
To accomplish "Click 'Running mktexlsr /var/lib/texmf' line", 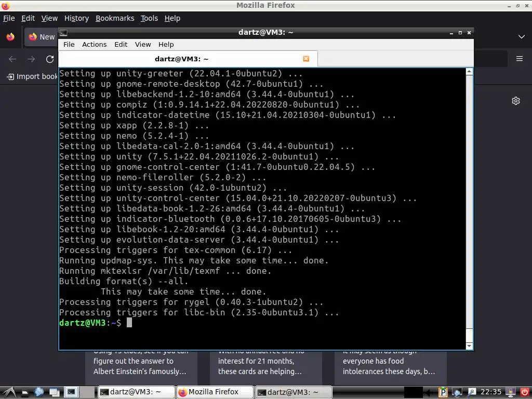I will pos(165,271).
